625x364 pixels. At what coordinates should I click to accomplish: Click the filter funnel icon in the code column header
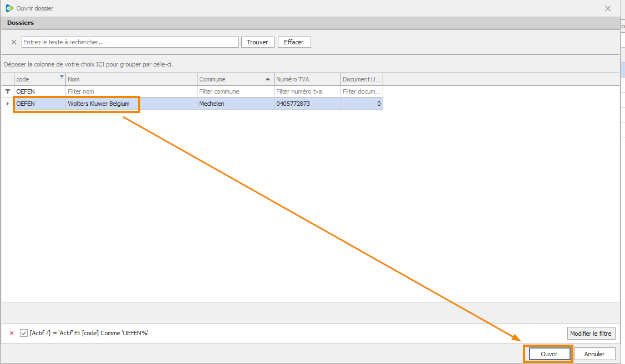[x=62, y=77]
